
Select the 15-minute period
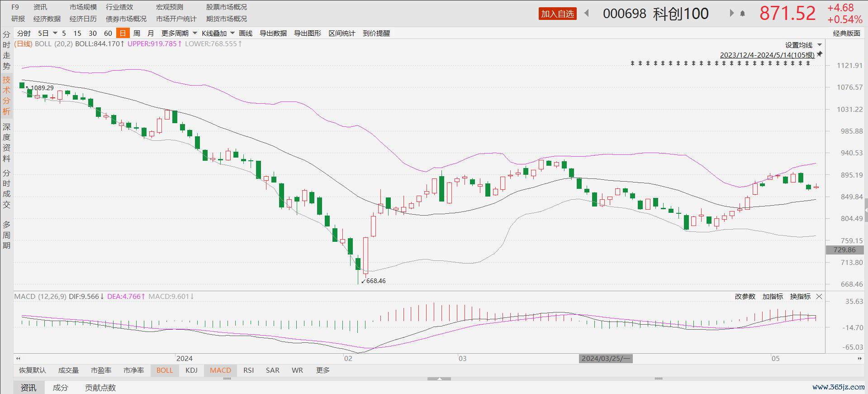point(77,33)
